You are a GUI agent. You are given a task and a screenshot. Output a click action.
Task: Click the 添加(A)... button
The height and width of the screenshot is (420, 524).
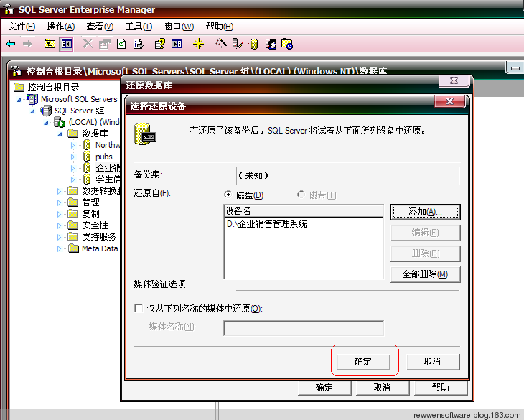point(425,212)
